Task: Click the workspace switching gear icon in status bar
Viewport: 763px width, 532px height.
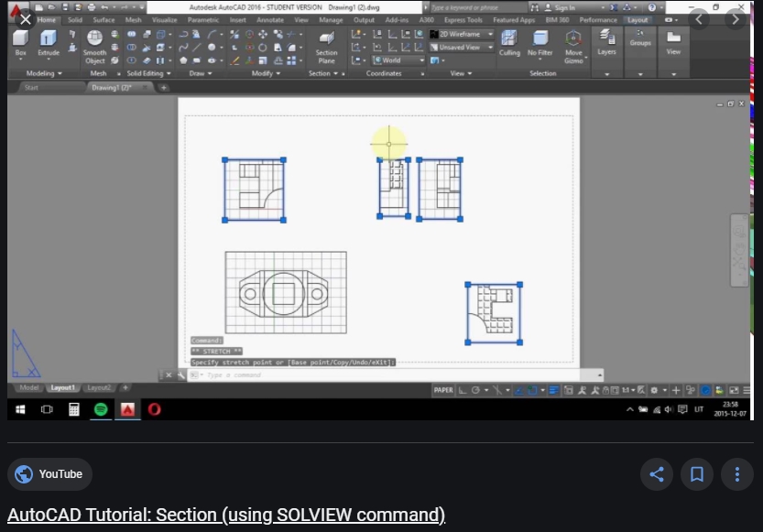Action: click(654, 390)
